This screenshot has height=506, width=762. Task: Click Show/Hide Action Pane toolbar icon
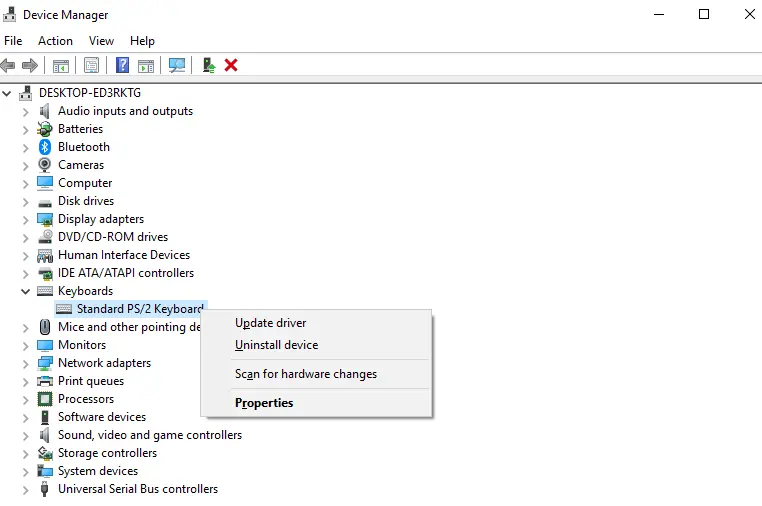point(146,66)
